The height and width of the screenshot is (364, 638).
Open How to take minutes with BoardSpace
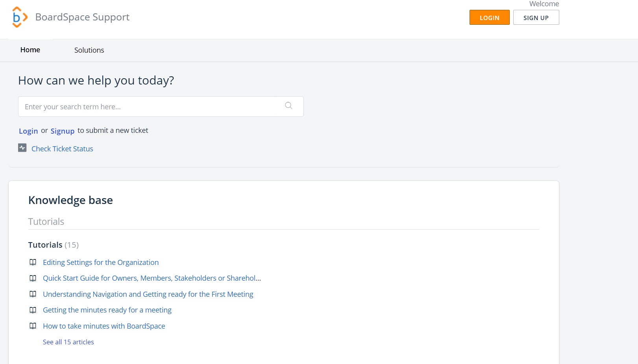104,326
